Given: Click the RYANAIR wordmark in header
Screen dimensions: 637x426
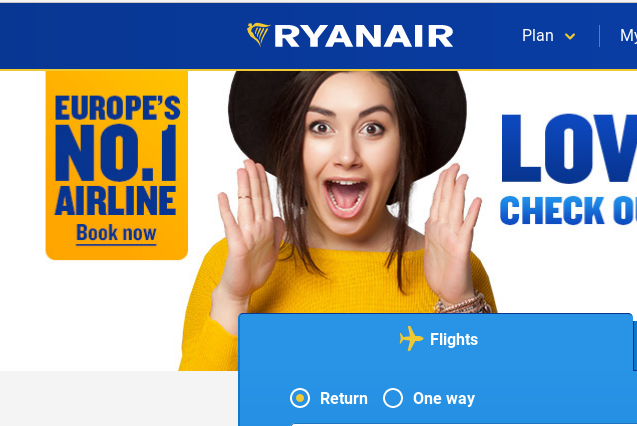Looking at the screenshot, I should point(364,36).
